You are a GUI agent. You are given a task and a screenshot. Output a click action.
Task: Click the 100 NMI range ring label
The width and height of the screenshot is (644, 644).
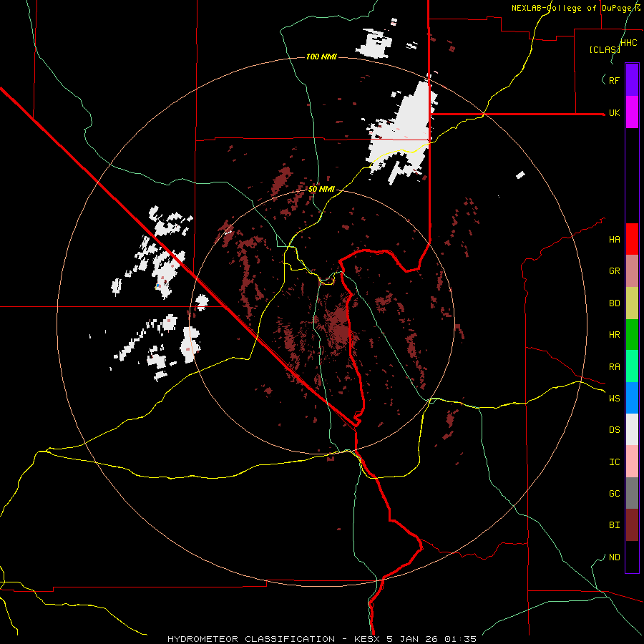321,57
